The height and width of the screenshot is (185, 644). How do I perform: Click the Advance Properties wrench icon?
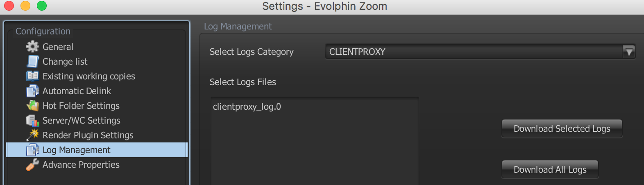(32, 165)
